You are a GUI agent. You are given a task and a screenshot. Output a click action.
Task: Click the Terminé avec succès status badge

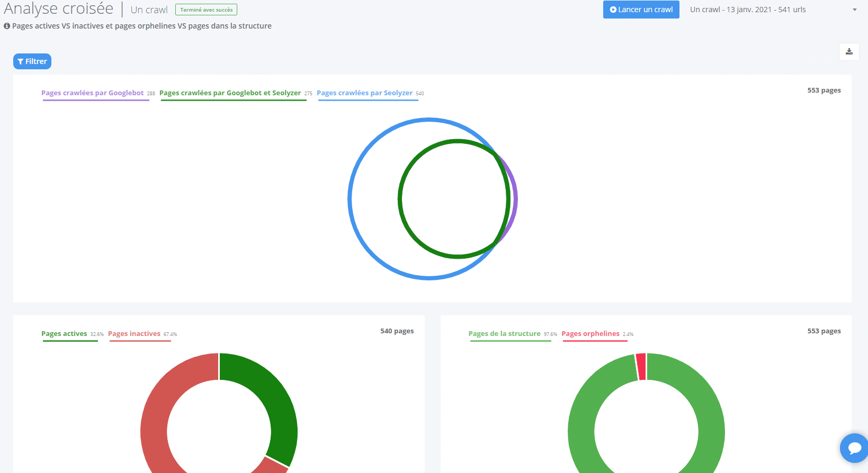click(x=206, y=10)
